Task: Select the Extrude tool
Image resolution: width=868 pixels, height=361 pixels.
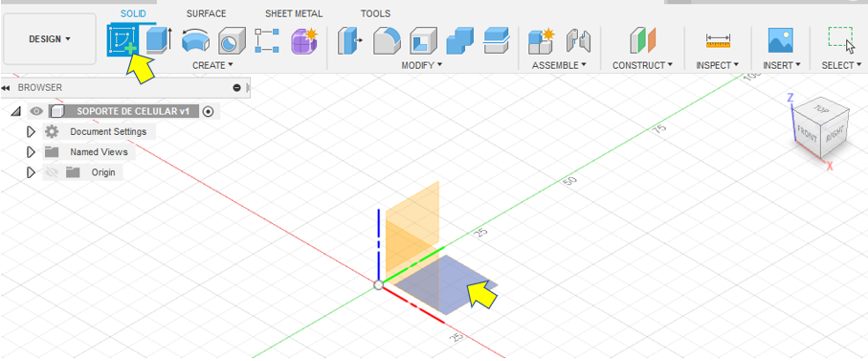Action: pyautogui.click(x=159, y=40)
